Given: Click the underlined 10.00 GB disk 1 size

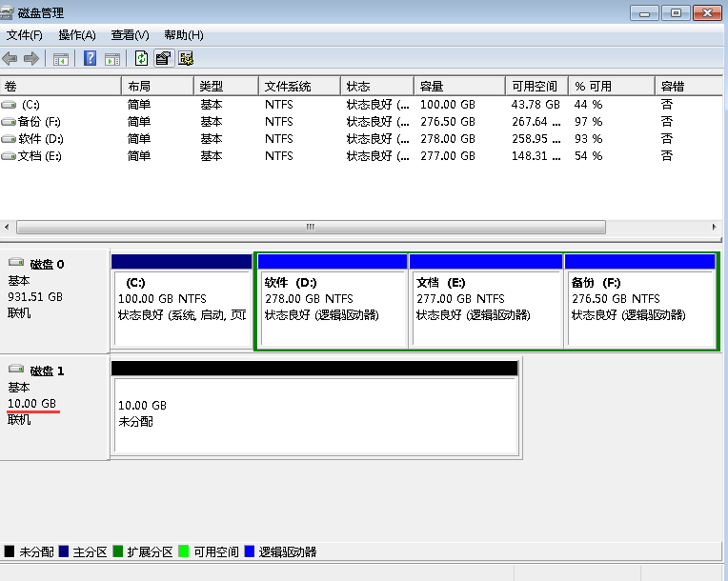Looking at the screenshot, I should (31, 404).
